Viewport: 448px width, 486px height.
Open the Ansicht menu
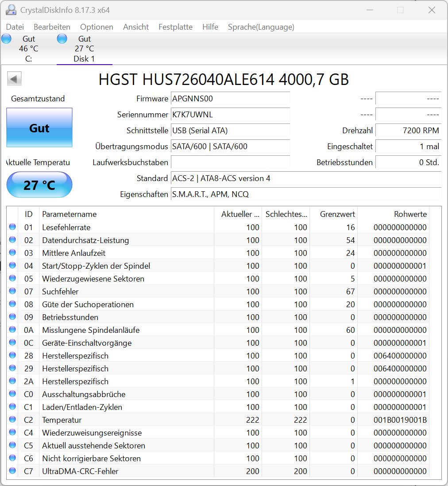pos(135,27)
